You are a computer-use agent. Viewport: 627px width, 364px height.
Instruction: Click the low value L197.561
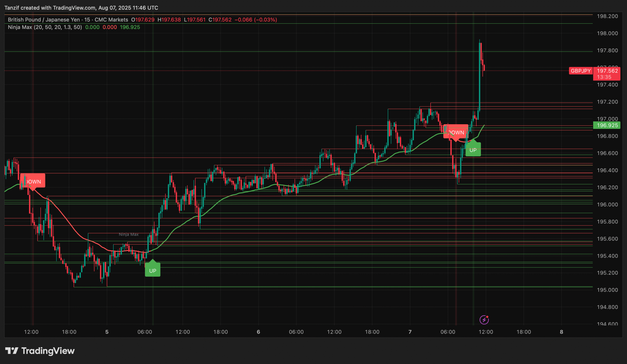195,20
